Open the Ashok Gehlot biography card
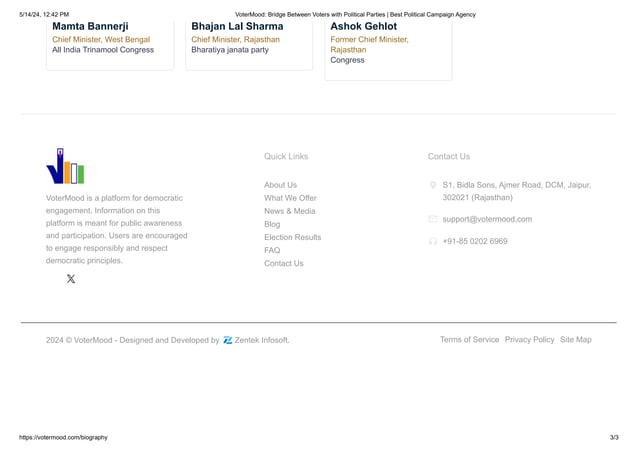The image size is (638, 451). tap(388, 50)
